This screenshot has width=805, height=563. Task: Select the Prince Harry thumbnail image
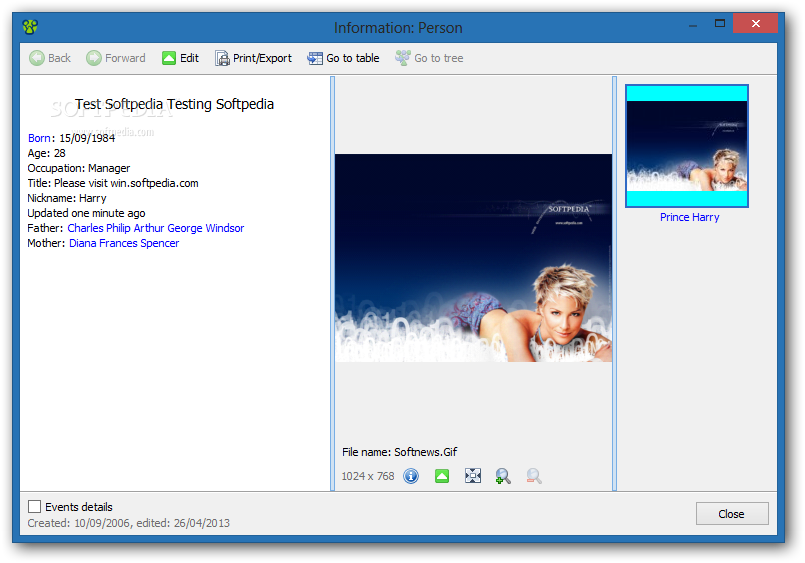point(687,146)
